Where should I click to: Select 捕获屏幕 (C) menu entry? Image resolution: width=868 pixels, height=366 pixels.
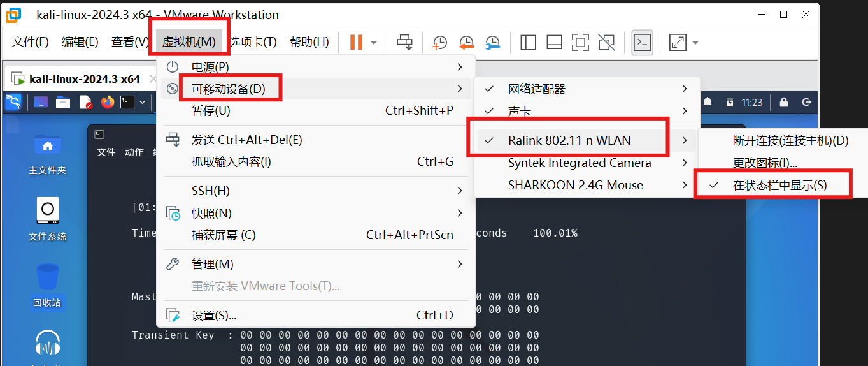point(316,235)
